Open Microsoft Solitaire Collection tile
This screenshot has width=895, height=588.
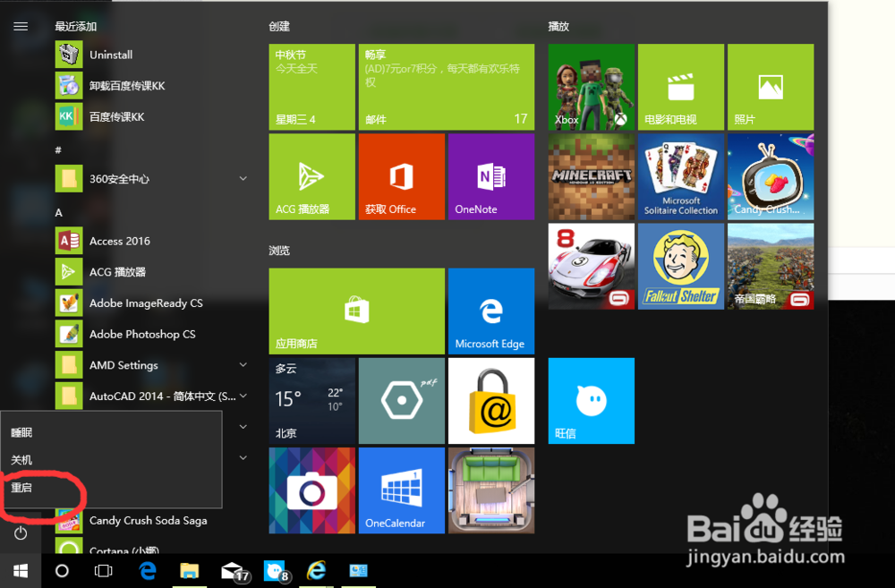(x=680, y=176)
